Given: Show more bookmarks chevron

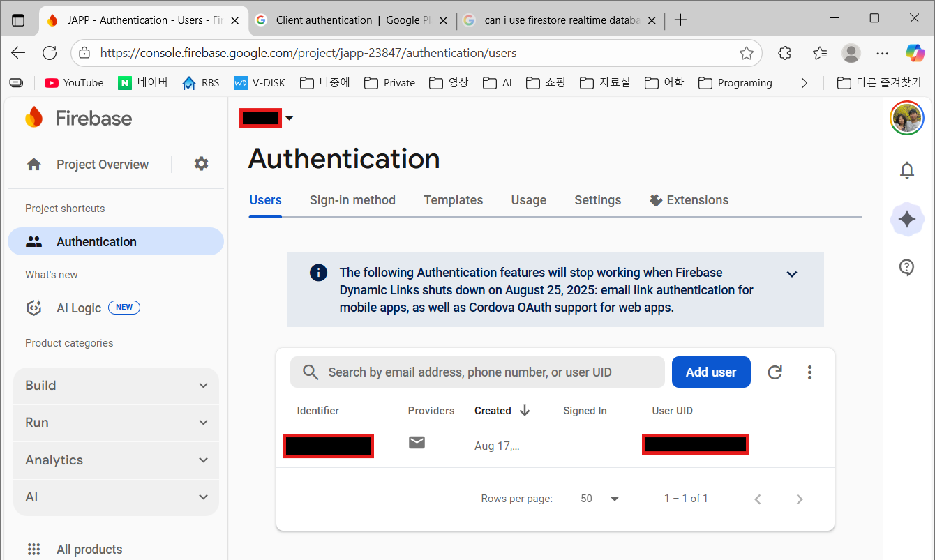Looking at the screenshot, I should (804, 83).
